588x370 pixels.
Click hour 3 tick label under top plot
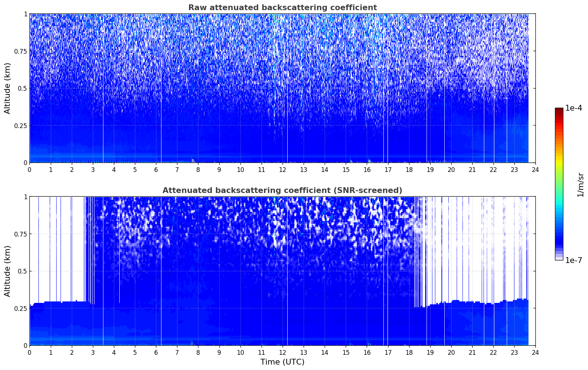click(93, 170)
